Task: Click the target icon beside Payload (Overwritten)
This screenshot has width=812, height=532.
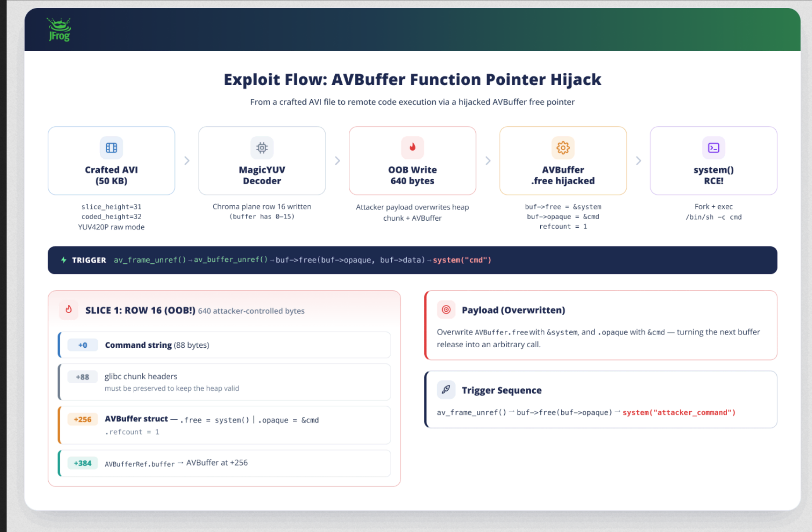Action: coord(446,310)
